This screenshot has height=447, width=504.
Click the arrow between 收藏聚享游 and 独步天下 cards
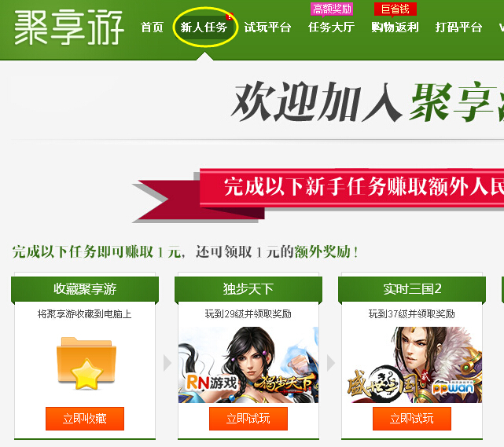click(167, 363)
